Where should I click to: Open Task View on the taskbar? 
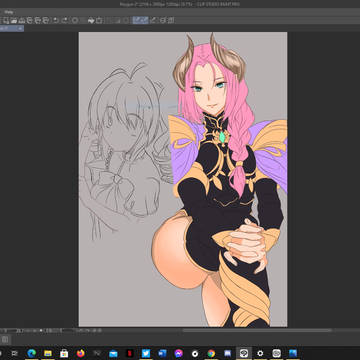[15, 353]
